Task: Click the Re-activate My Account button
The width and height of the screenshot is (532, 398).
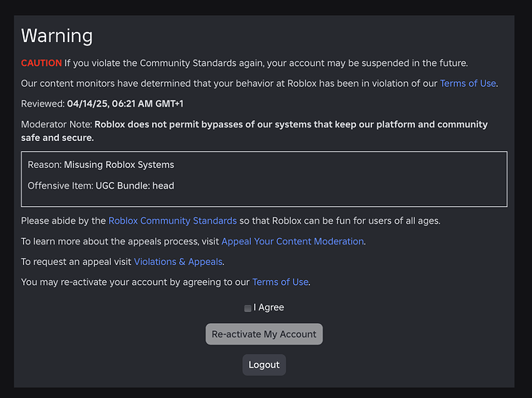Action: 264,334
